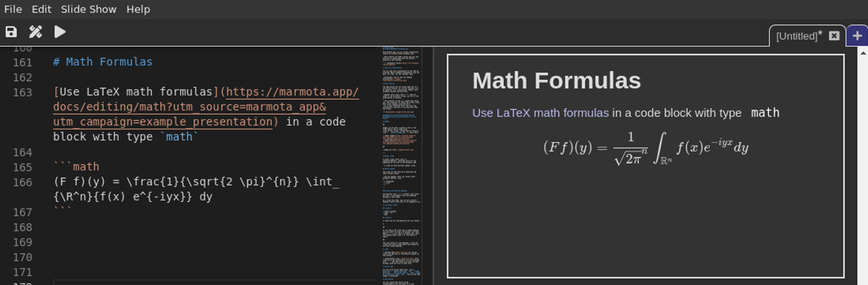Click the preview pane vertical scrollbar
Screen dimensions: 868x285
tap(862, 165)
